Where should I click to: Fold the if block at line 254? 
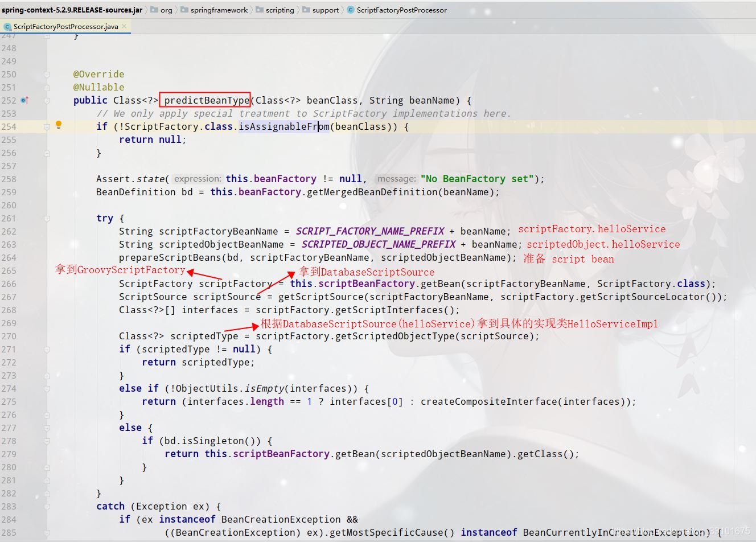[x=47, y=127]
